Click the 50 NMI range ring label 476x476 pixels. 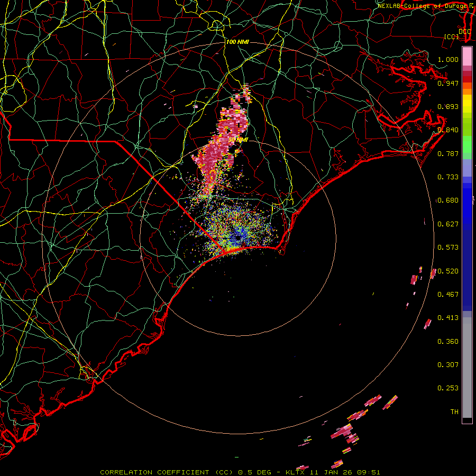239,140
